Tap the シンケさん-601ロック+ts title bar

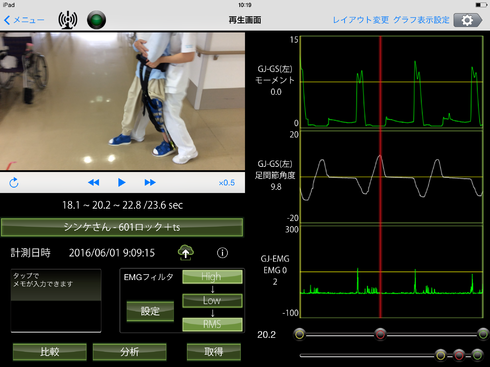point(122,227)
